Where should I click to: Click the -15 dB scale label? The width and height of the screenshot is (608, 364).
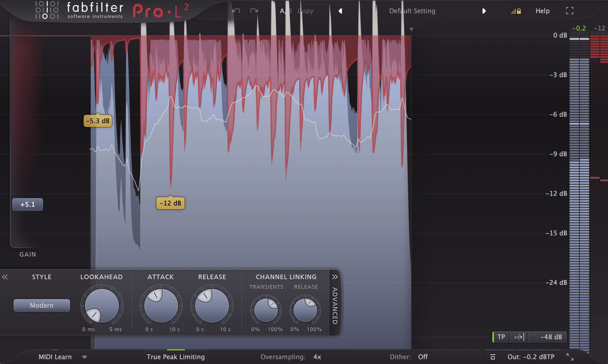(556, 233)
